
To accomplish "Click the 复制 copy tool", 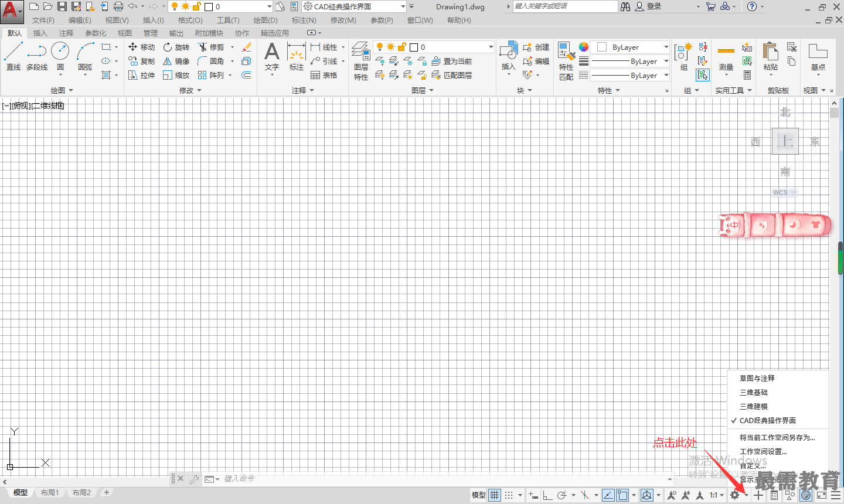I will [141, 61].
